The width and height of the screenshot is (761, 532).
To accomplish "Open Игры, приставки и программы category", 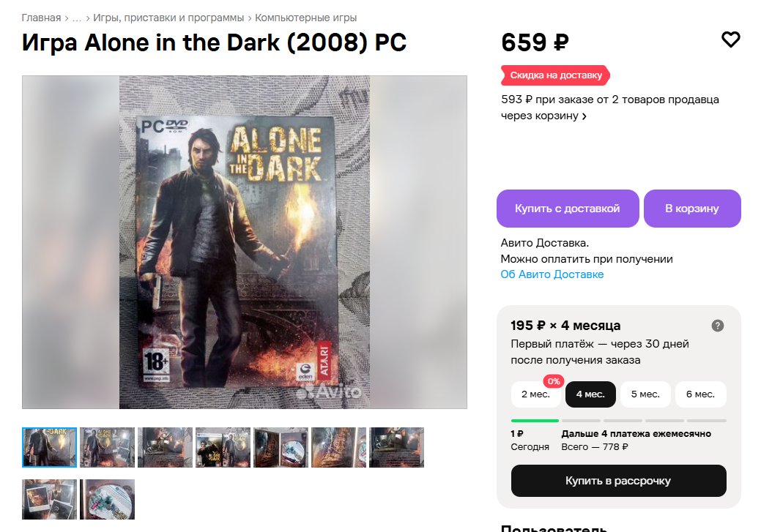I will 168,18.
